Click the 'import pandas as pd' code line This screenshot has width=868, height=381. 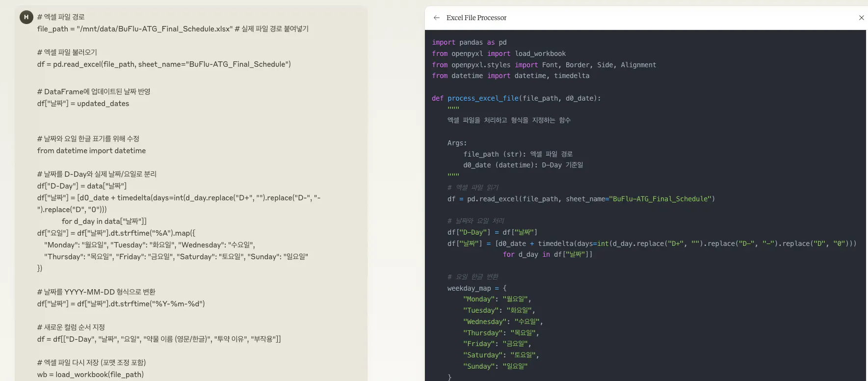pyautogui.click(x=469, y=42)
